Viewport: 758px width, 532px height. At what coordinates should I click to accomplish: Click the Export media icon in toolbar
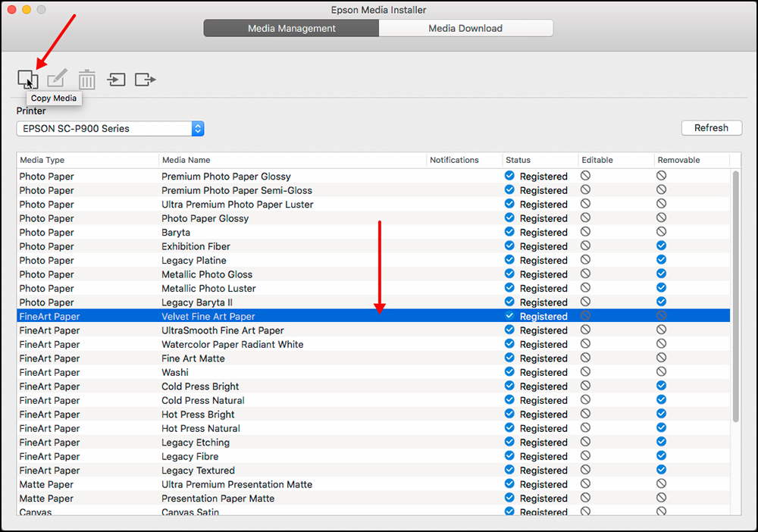tap(145, 80)
